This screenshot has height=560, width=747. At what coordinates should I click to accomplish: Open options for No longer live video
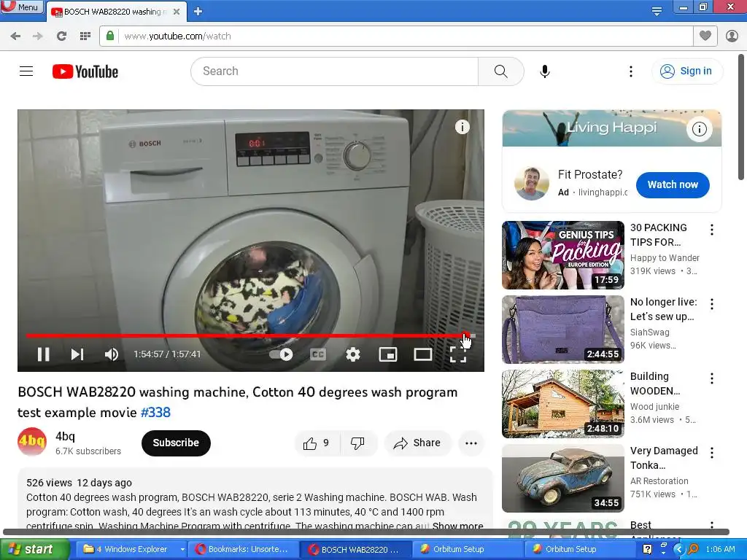(712, 304)
